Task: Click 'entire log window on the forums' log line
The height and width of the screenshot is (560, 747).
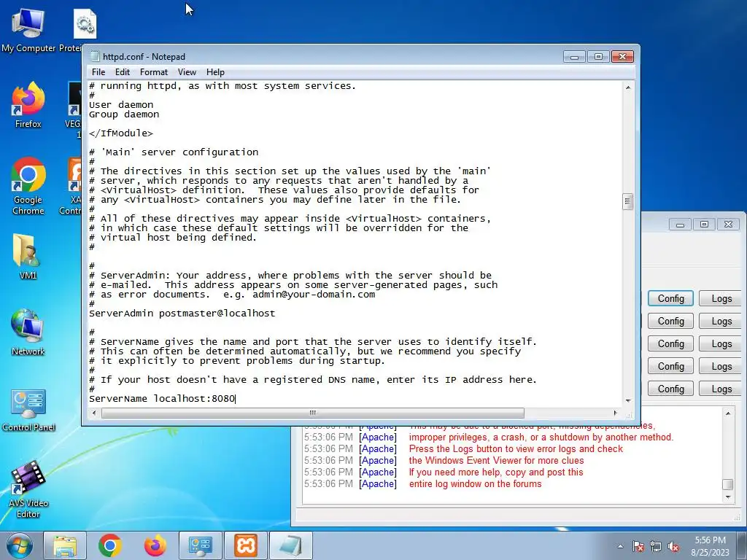Action: [x=475, y=484]
